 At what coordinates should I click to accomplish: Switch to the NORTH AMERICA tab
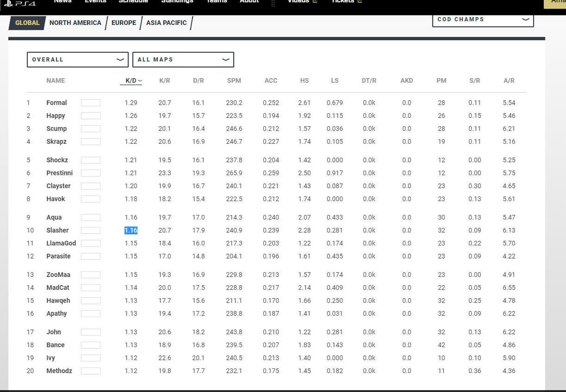[x=75, y=23]
